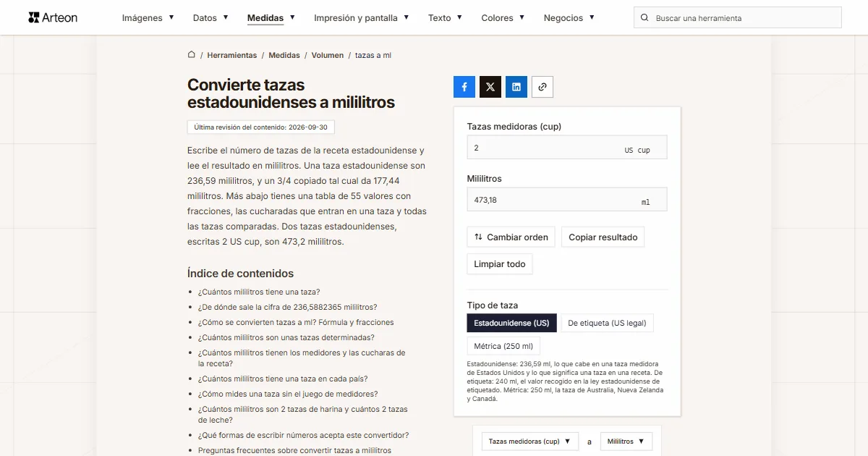Share the page on LinkedIn
This screenshot has width=868, height=456.
pos(516,87)
